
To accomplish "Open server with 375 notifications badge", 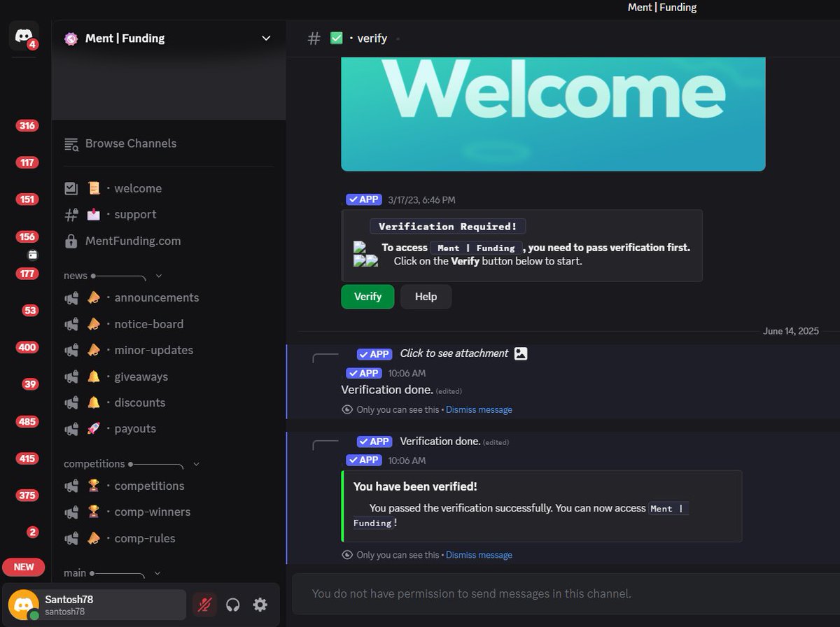I will tap(27, 495).
